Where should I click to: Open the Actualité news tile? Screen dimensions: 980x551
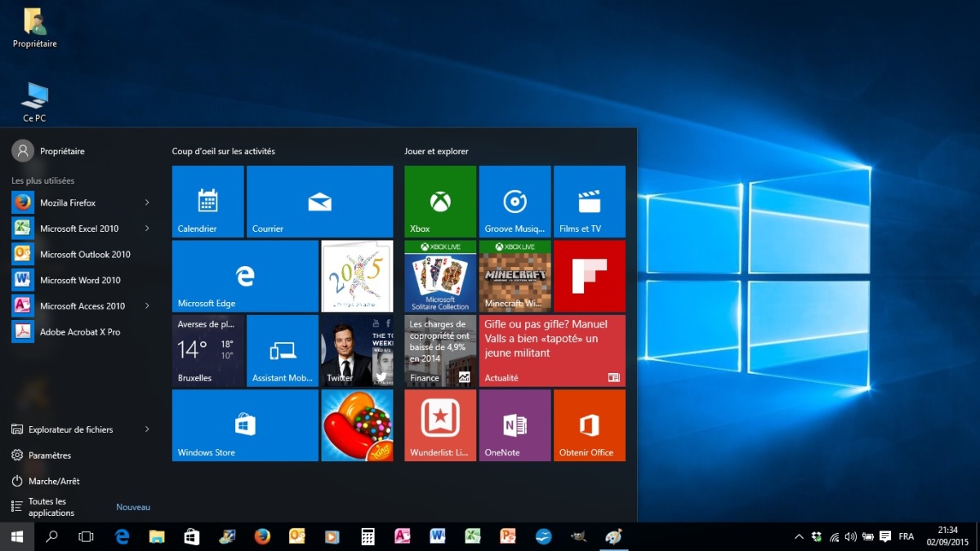pos(552,351)
